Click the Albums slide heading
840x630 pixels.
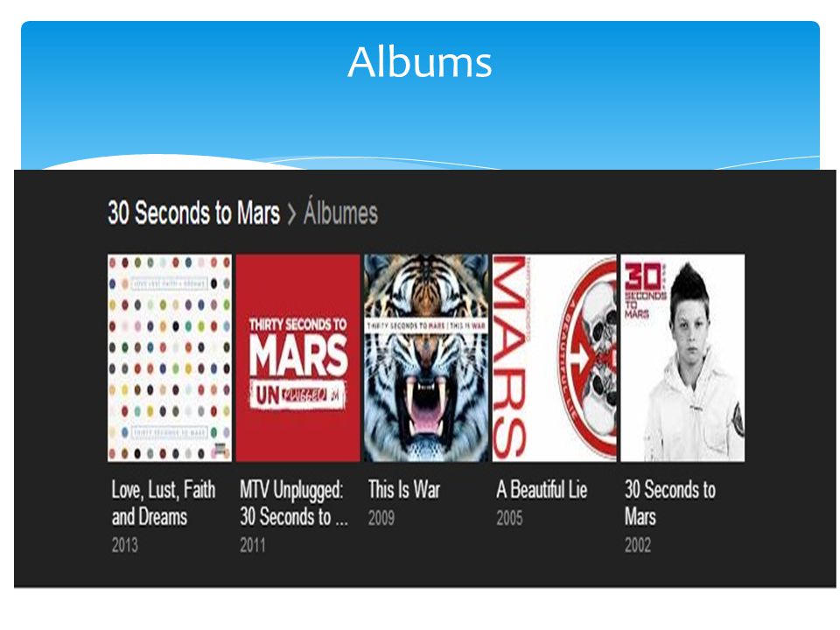click(x=419, y=62)
